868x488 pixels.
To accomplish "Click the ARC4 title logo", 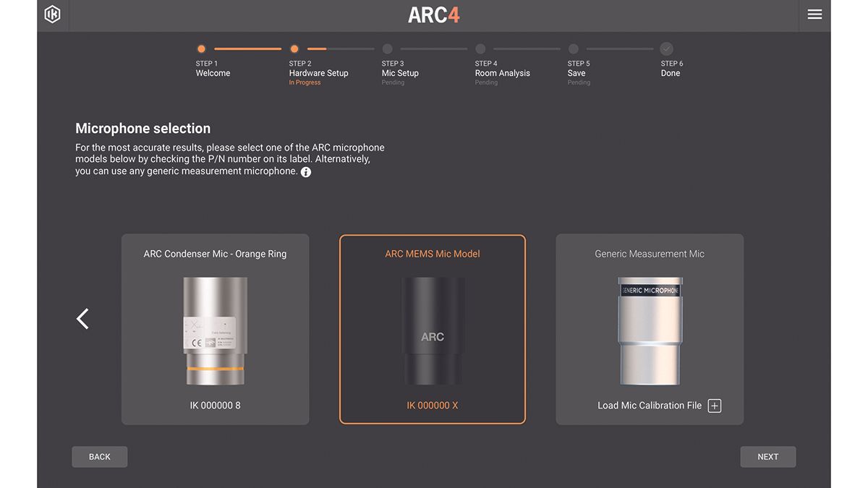I will (x=434, y=15).
